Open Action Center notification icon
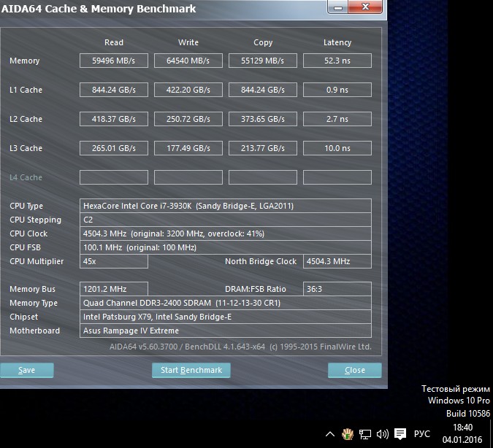This screenshot has height=448, width=493. click(x=400, y=434)
